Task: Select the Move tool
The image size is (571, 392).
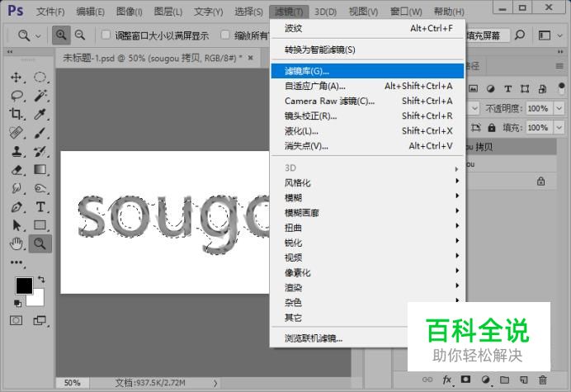Action: tap(16, 78)
